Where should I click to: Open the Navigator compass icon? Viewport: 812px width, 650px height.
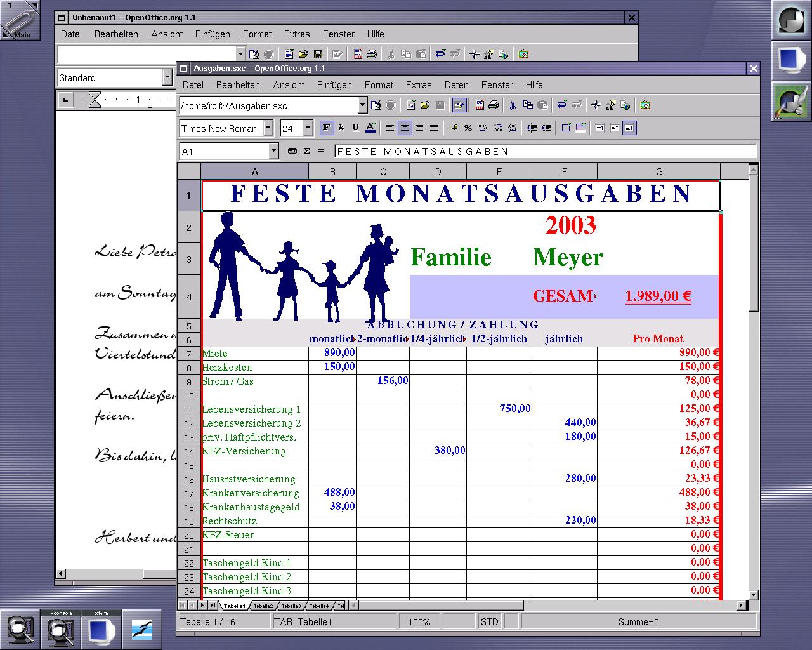[596, 105]
